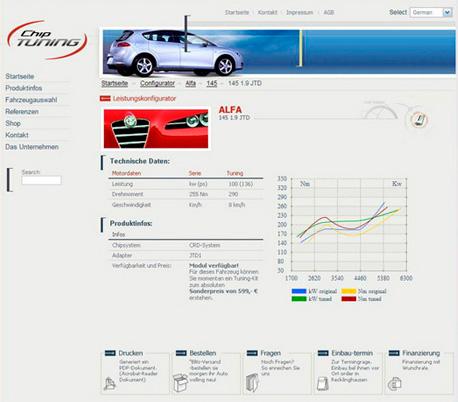Image resolution: width=458 pixels, height=402 pixels.
Task: Click the Finanzierung heading link
Action: (421, 353)
